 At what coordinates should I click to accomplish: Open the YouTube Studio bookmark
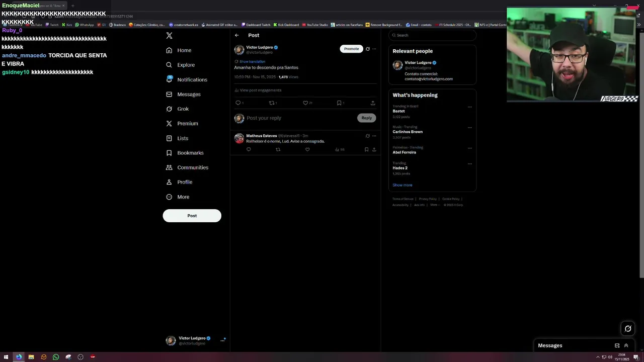pyautogui.click(x=314, y=25)
